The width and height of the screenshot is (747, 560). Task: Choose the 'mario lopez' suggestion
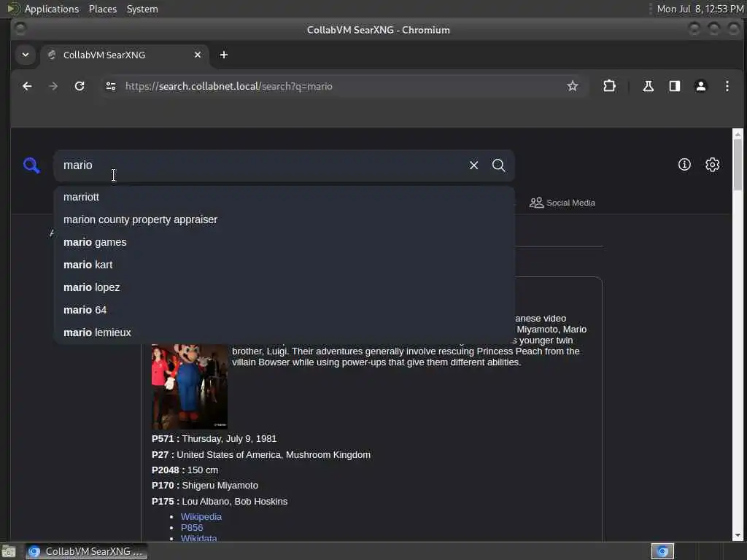point(285,287)
